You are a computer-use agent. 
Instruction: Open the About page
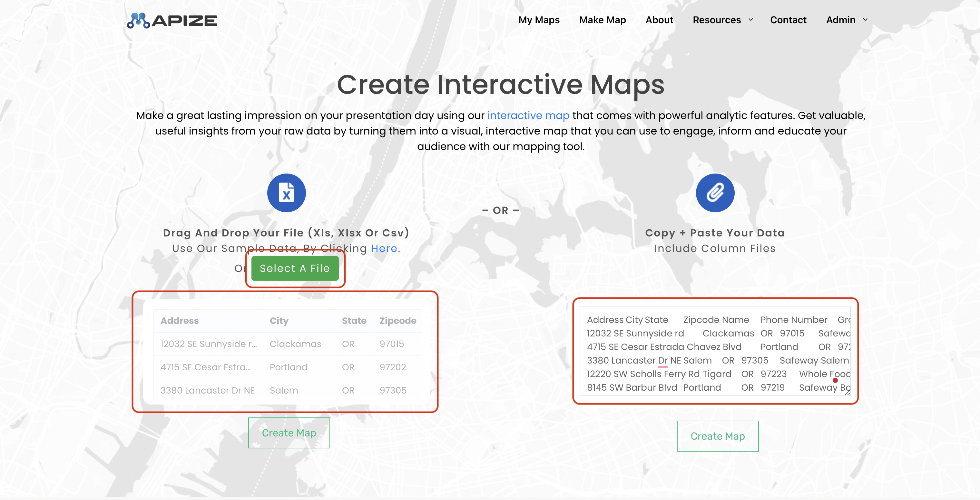[x=659, y=20]
